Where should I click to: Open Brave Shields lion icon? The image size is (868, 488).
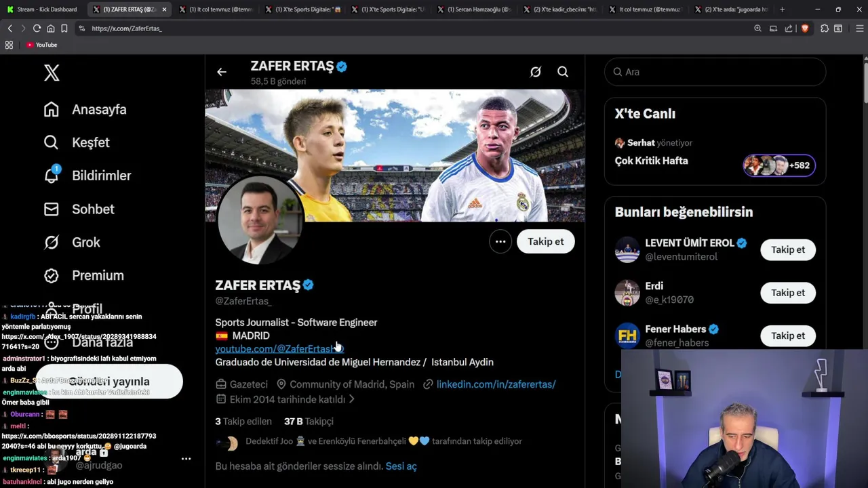804,28
